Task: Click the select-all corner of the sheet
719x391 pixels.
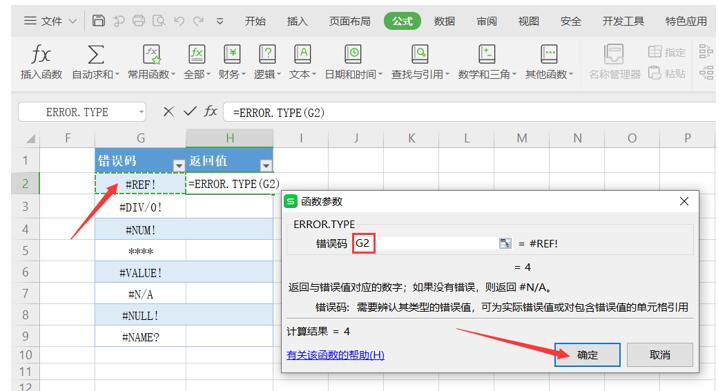Action: point(30,138)
